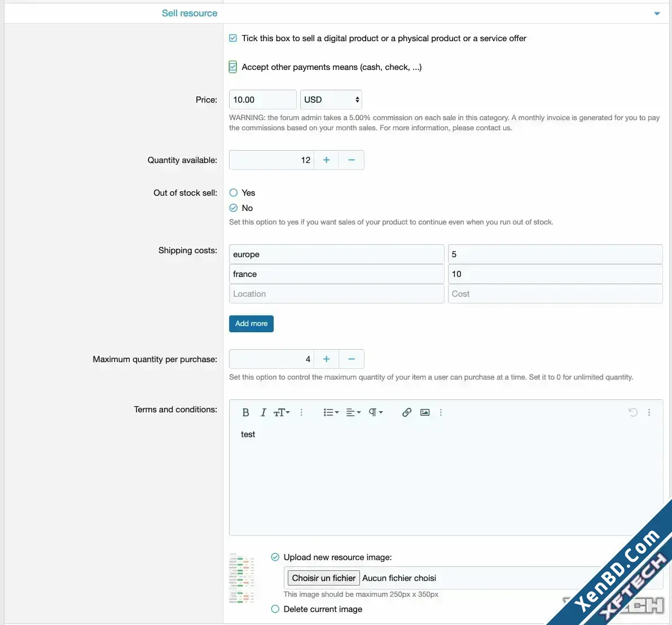Click the Price input field
Image resolution: width=672 pixels, height=625 pixels.
[x=262, y=99]
